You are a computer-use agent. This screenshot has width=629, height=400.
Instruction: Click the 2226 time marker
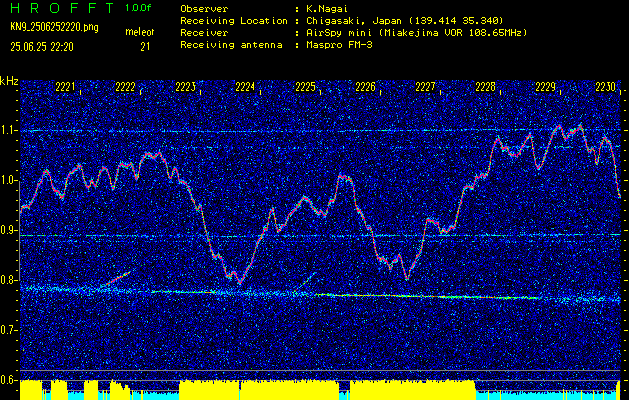[x=365, y=87]
